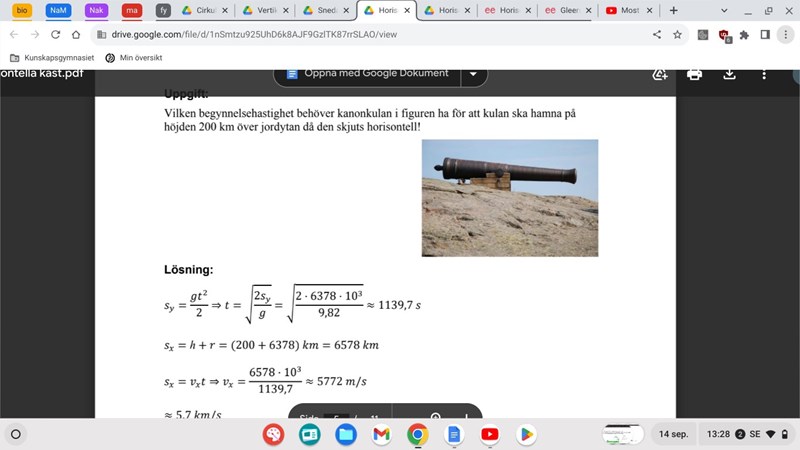Open Drive viewer more options menu
800x450 pixels.
click(765, 74)
